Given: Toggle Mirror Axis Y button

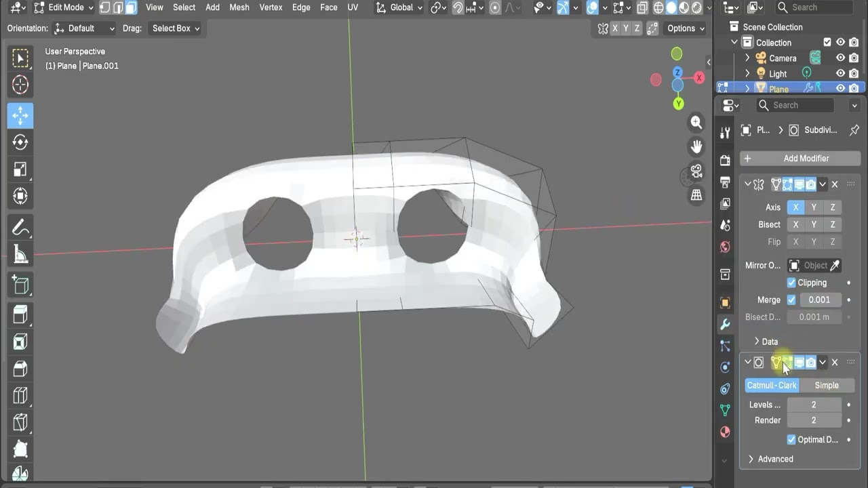Looking at the screenshot, I should coord(814,207).
